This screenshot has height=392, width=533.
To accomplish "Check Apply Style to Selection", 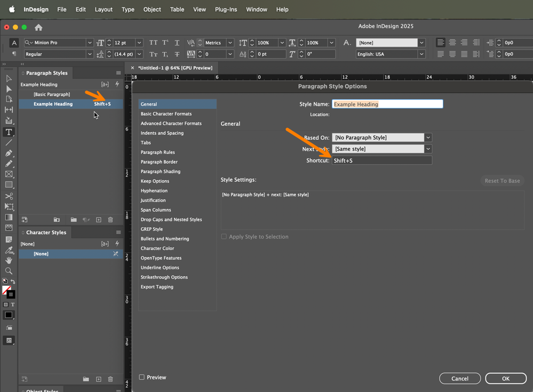I will (x=224, y=236).
